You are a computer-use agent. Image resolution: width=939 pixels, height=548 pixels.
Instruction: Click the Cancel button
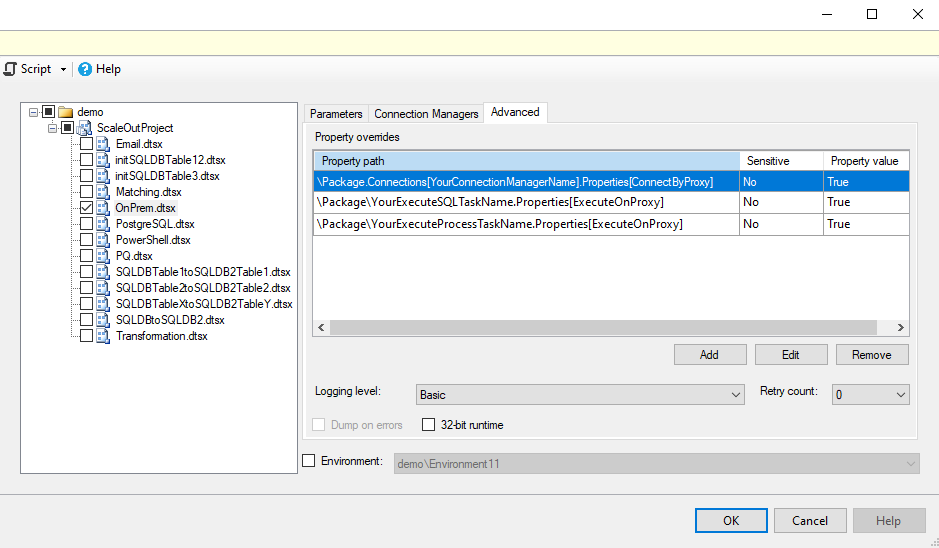(810, 520)
